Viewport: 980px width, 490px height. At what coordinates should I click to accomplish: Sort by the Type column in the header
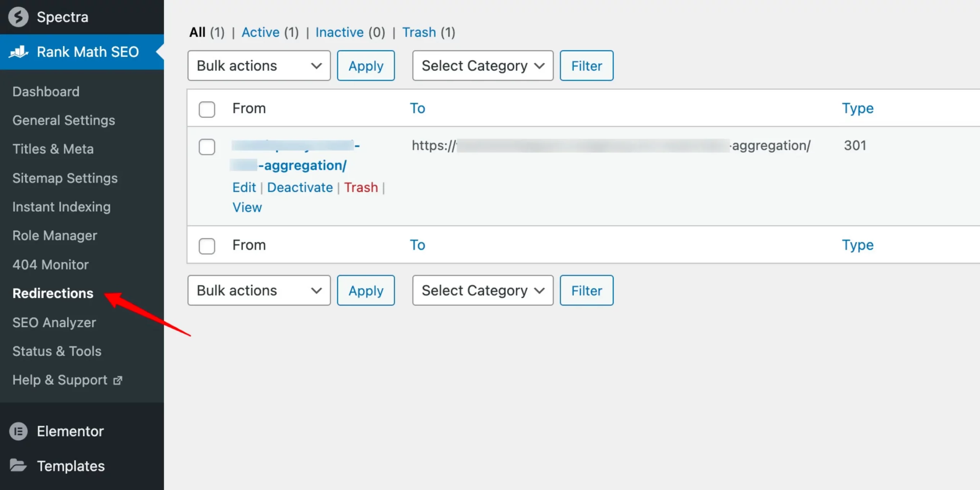858,109
